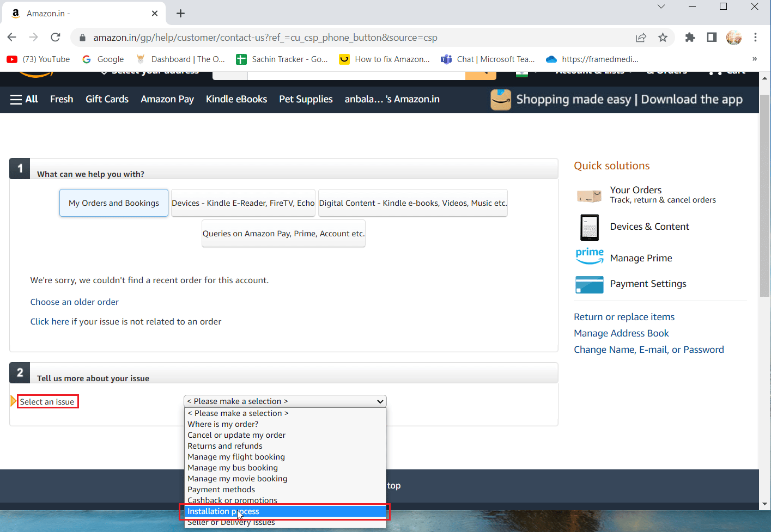Select Queries on Amazon Pay, Prime, Account
771x532 pixels.
pyautogui.click(x=283, y=234)
